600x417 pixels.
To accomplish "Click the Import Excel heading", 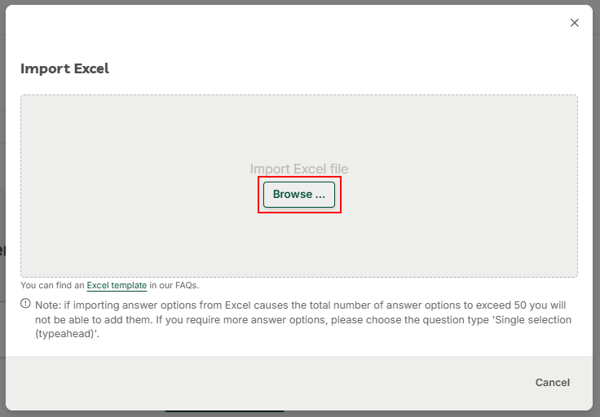I will point(65,68).
